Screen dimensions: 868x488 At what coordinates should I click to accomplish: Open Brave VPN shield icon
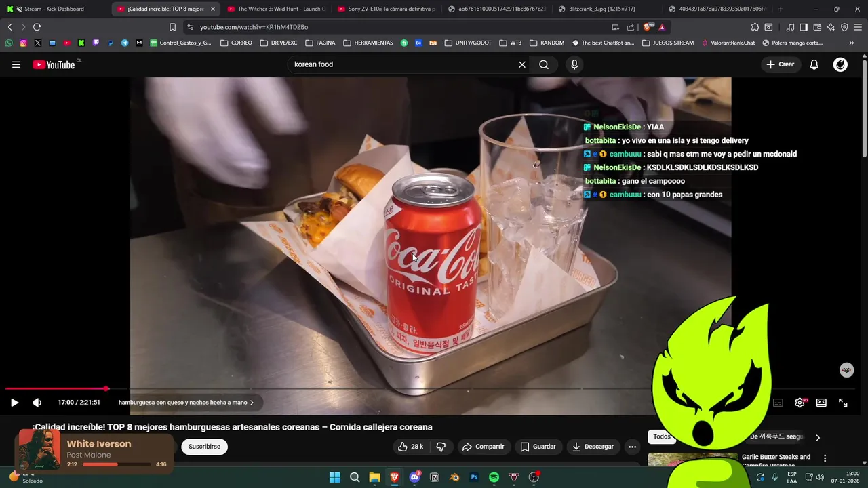coord(844,27)
